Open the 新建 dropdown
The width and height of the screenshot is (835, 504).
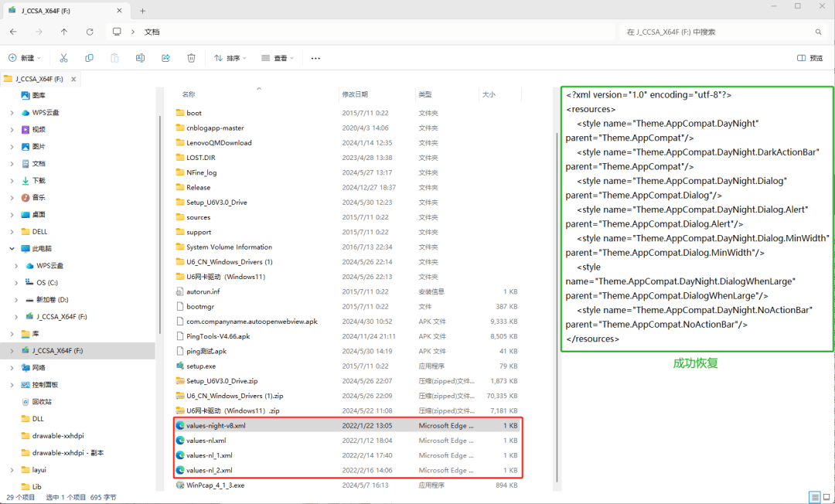pyautogui.click(x=24, y=58)
